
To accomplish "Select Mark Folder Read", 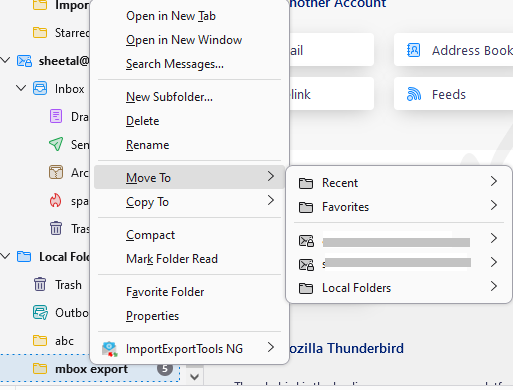I will click(x=189, y=259).
